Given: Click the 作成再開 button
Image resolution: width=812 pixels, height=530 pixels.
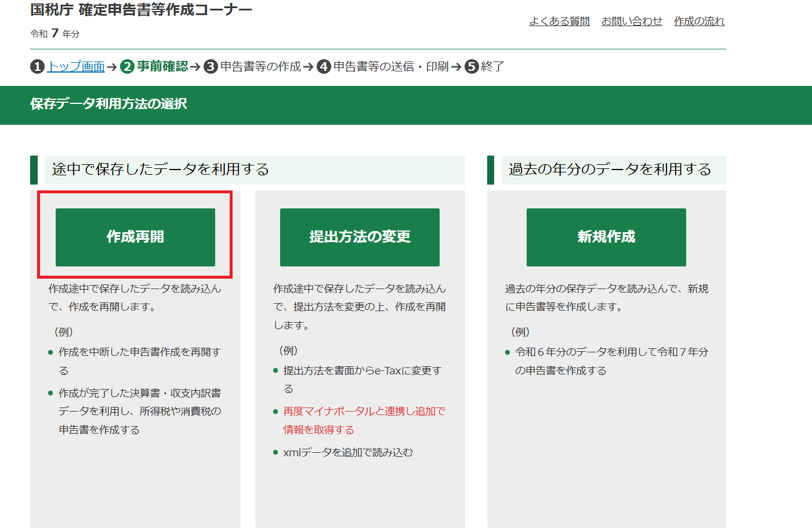Looking at the screenshot, I should pyautogui.click(x=135, y=237).
